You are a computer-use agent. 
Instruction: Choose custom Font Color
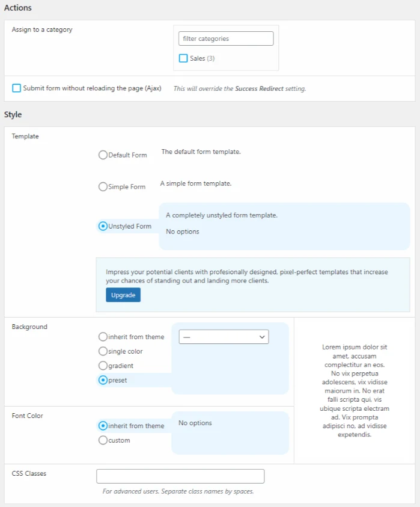coord(103,440)
